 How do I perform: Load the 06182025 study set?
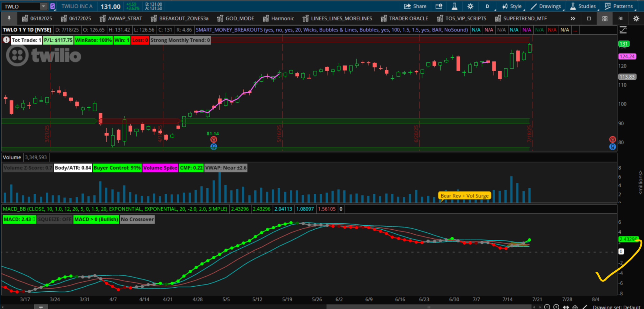[x=37, y=18]
